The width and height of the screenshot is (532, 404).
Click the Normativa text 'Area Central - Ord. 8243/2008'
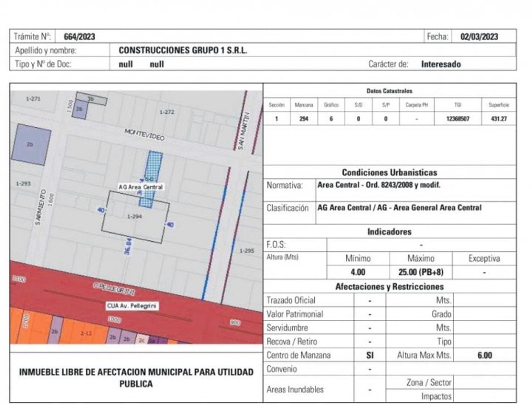tap(379, 185)
